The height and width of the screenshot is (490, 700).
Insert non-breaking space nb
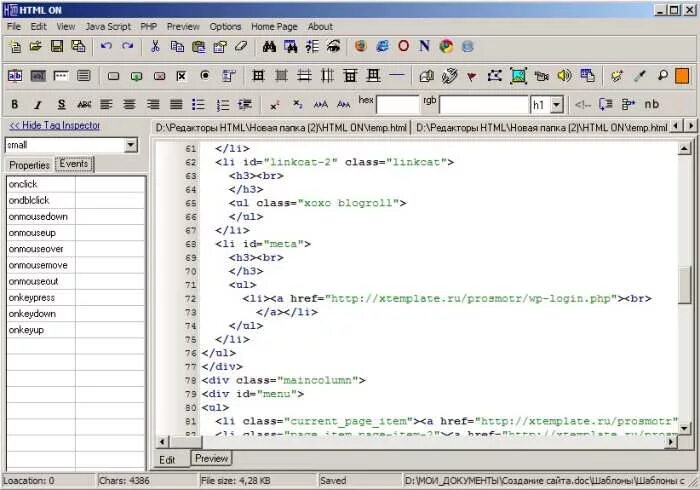pyautogui.click(x=652, y=104)
